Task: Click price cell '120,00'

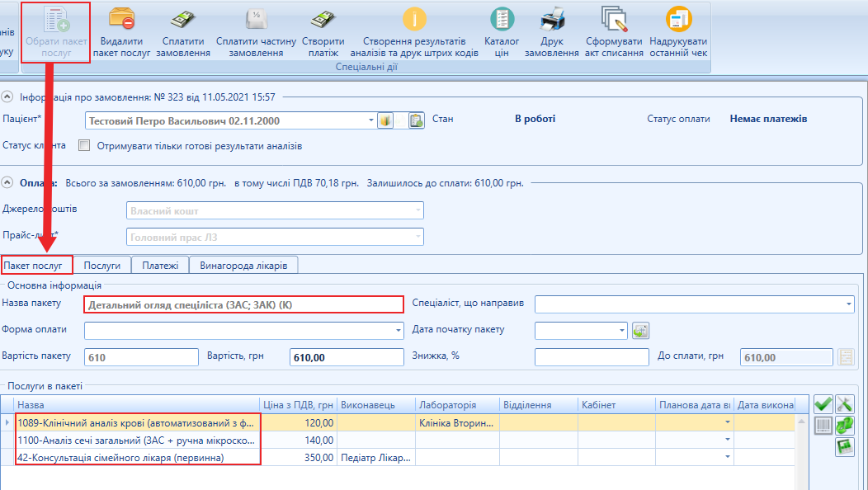Action: tap(299, 423)
